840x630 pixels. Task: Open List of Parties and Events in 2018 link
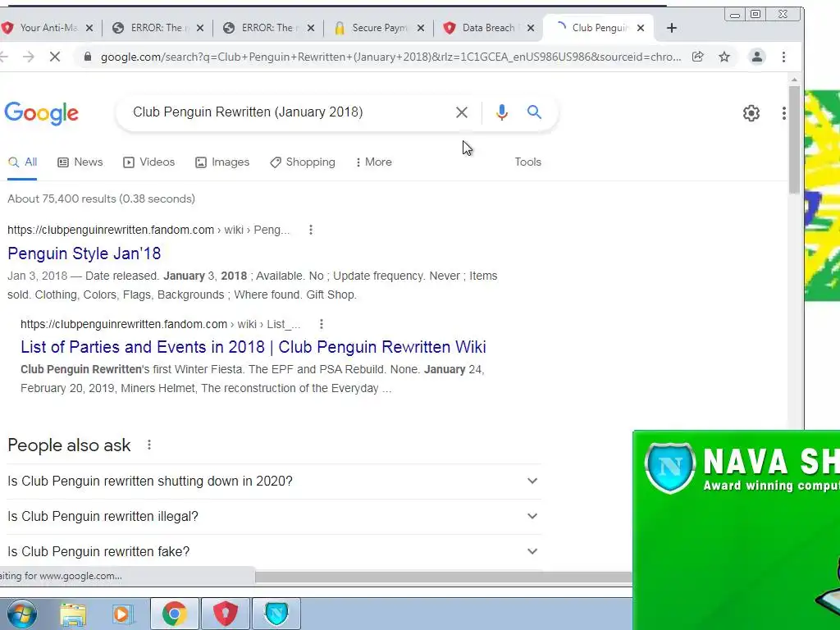253,347
